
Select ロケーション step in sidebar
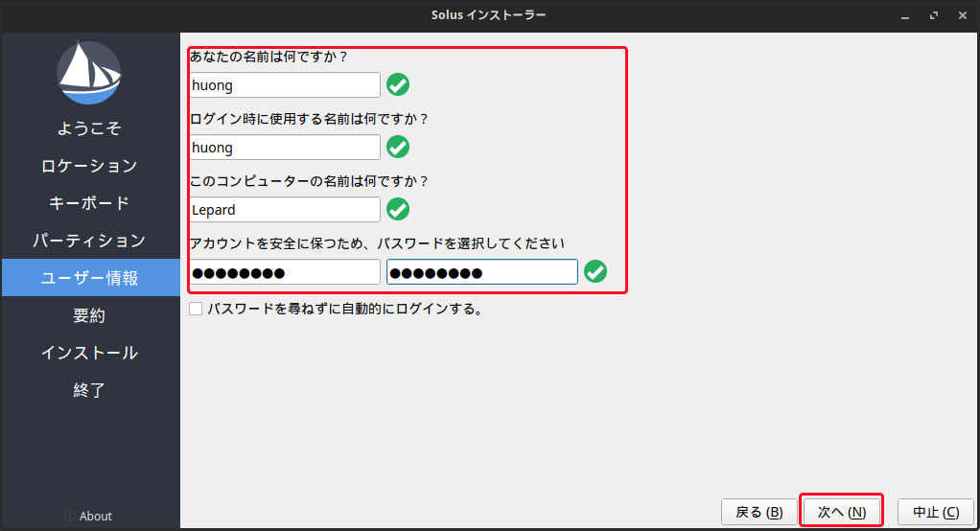click(x=89, y=166)
